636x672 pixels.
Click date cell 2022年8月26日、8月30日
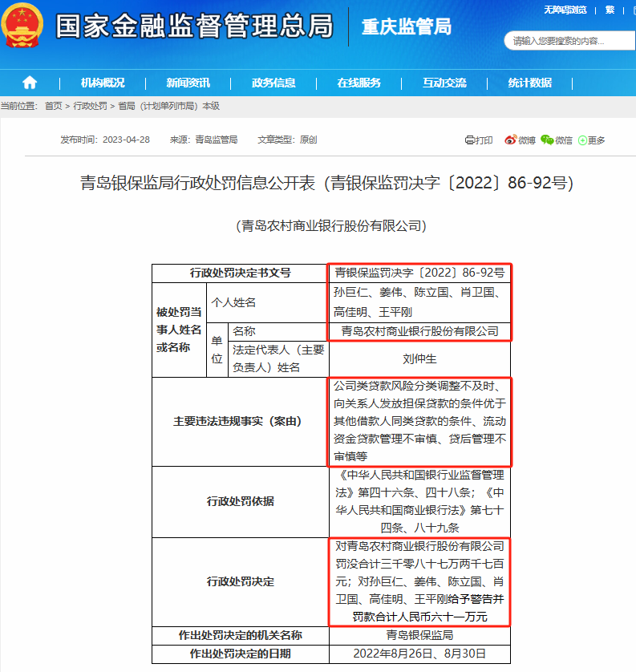[x=419, y=654]
